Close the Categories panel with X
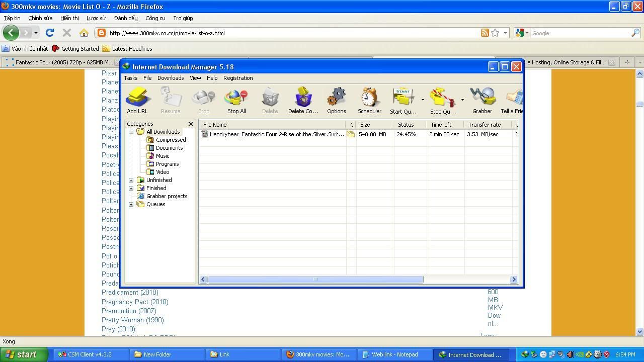Viewport: 644px width, 362px height. [190, 124]
